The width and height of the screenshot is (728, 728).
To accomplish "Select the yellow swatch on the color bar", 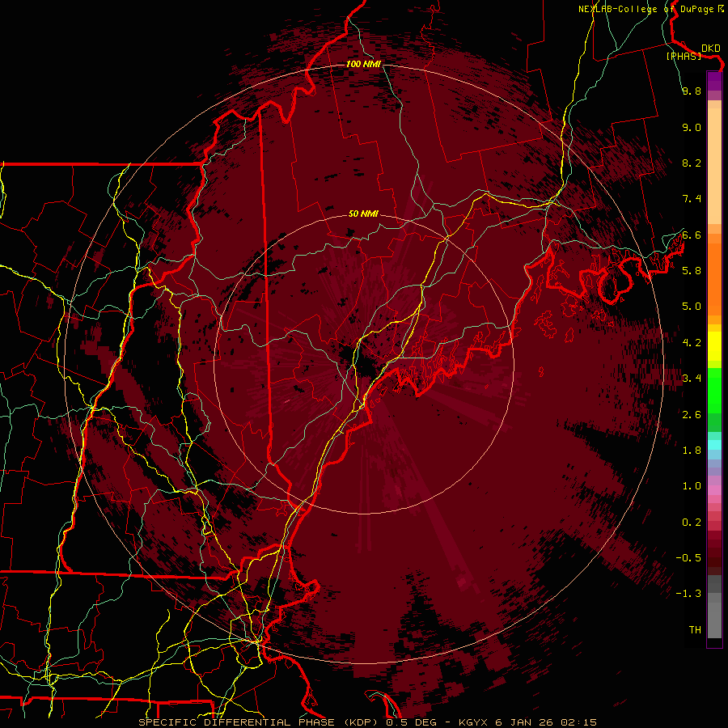I will (x=714, y=346).
